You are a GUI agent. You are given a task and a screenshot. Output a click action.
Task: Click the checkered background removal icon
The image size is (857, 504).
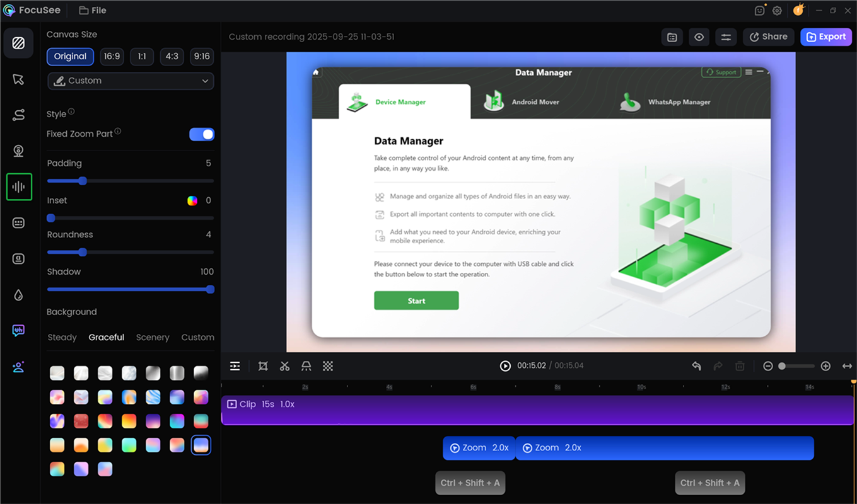coord(328,365)
